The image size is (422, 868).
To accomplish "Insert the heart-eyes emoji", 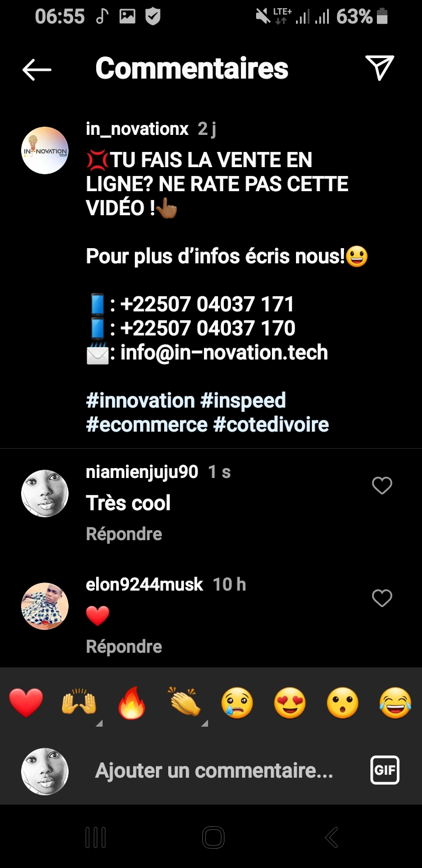I will click(290, 703).
